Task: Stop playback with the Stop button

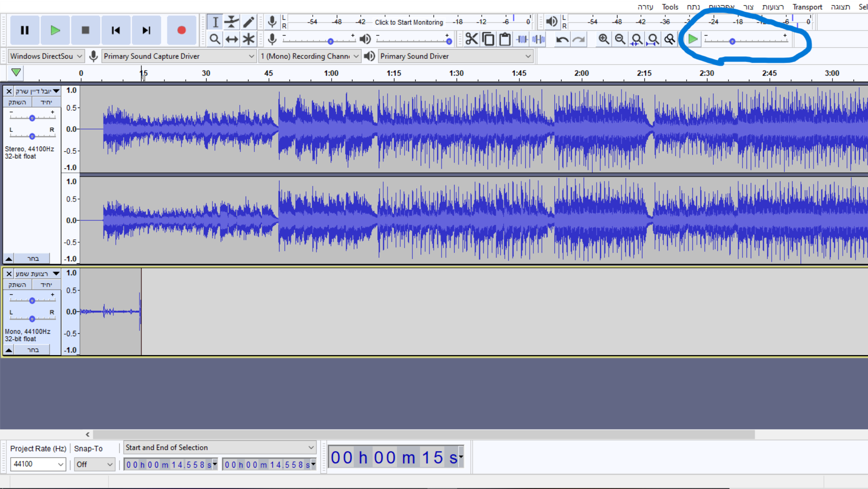Action: pos(86,30)
